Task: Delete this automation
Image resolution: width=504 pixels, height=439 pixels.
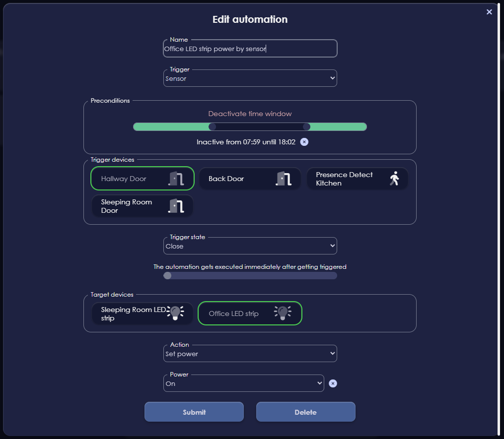Action: (x=305, y=412)
